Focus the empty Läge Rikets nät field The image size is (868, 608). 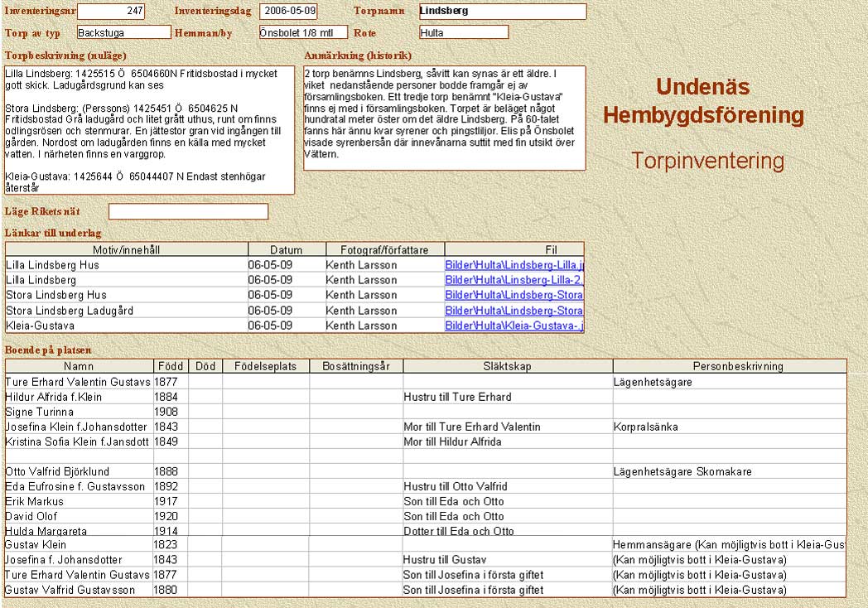[188, 212]
